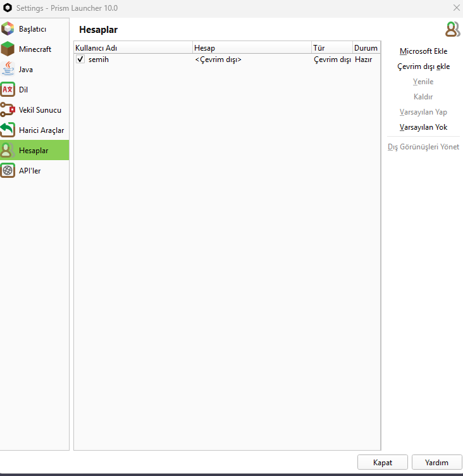
Task: Go to the Dil language page
Action: point(35,89)
